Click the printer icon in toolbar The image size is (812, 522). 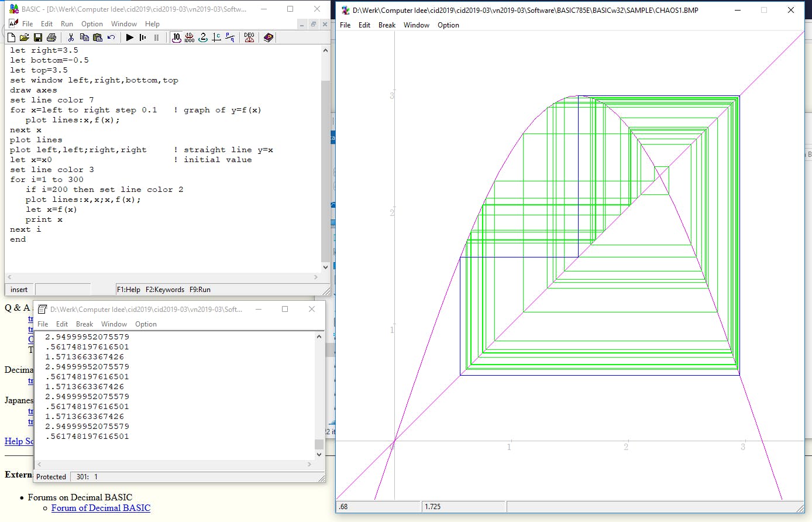click(x=51, y=37)
